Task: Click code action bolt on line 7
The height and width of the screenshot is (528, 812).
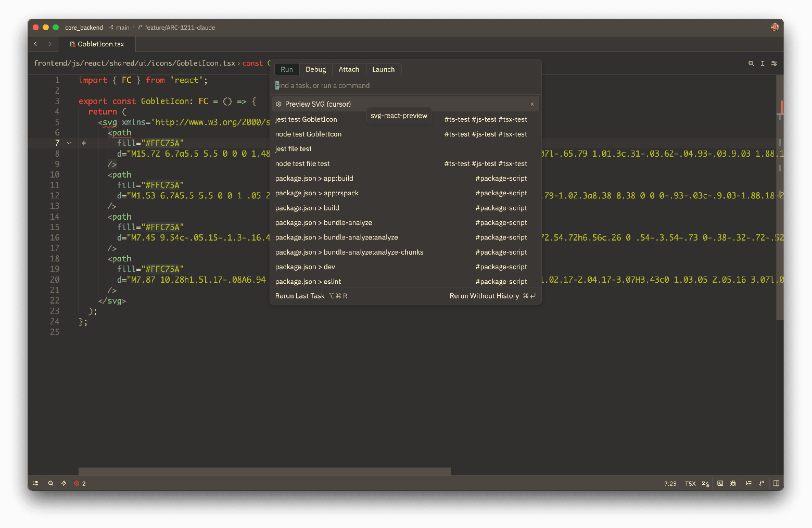Action: 84,143
